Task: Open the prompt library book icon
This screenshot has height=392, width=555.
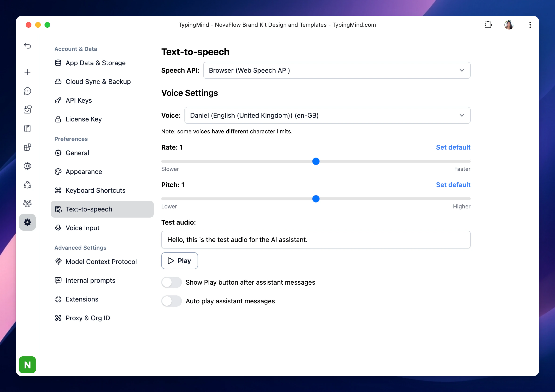Action: click(x=27, y=128)
